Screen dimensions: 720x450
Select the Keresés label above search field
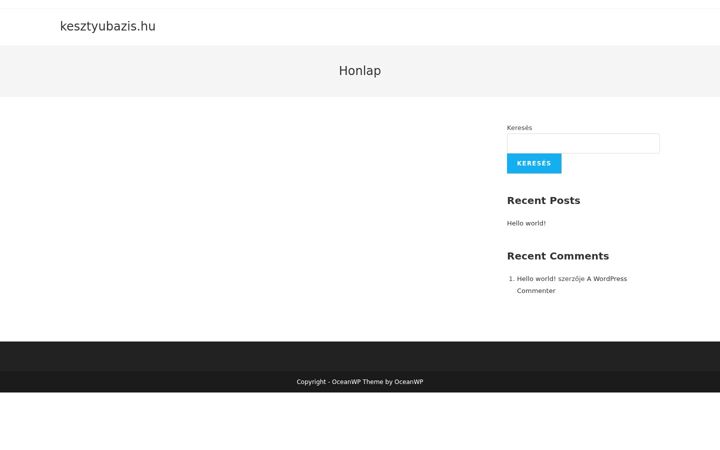(x=519, y=128)
